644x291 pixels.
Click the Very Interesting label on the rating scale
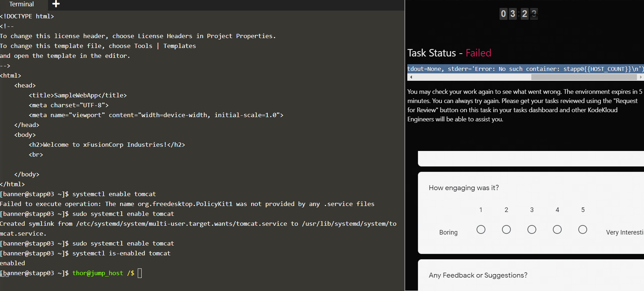625,232
